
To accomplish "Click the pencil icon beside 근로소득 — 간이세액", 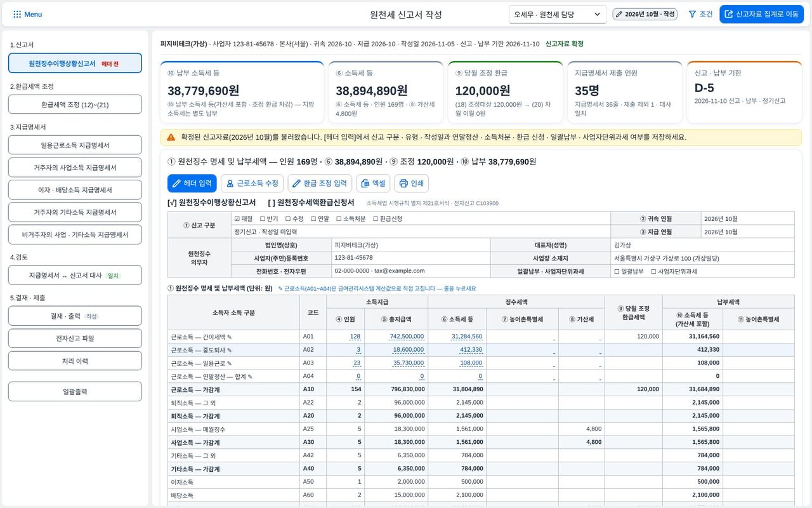I will click(x=230, y=337).
